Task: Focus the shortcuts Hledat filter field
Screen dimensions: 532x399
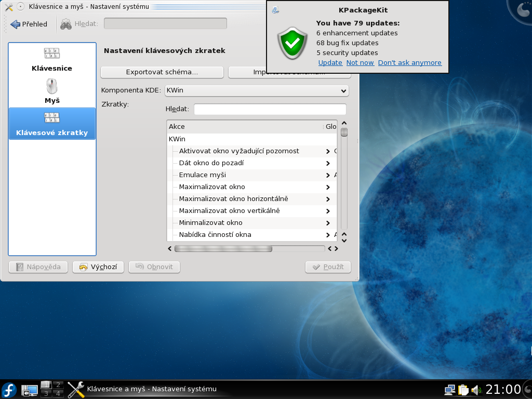Action: point(270,109)
